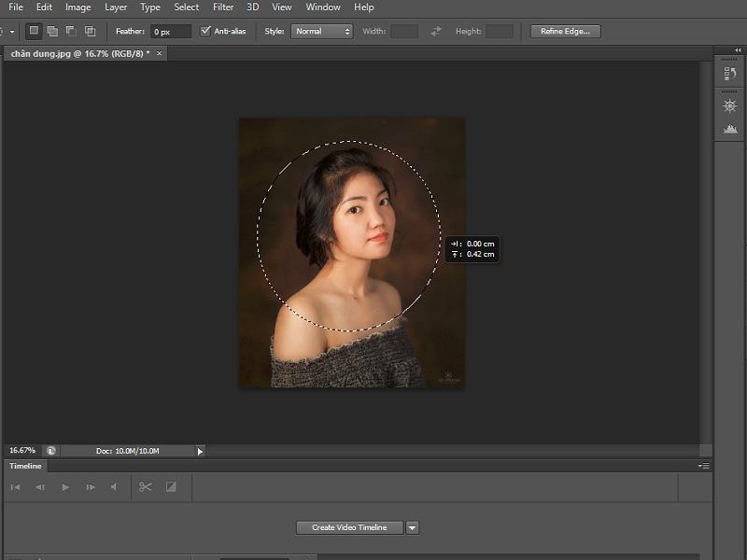Select the Intersect with selection icon

click(x=91, y=31)
